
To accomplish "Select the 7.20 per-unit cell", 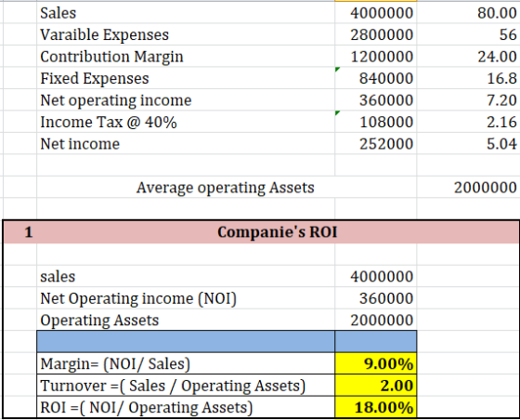I will [x=468, y=99].
